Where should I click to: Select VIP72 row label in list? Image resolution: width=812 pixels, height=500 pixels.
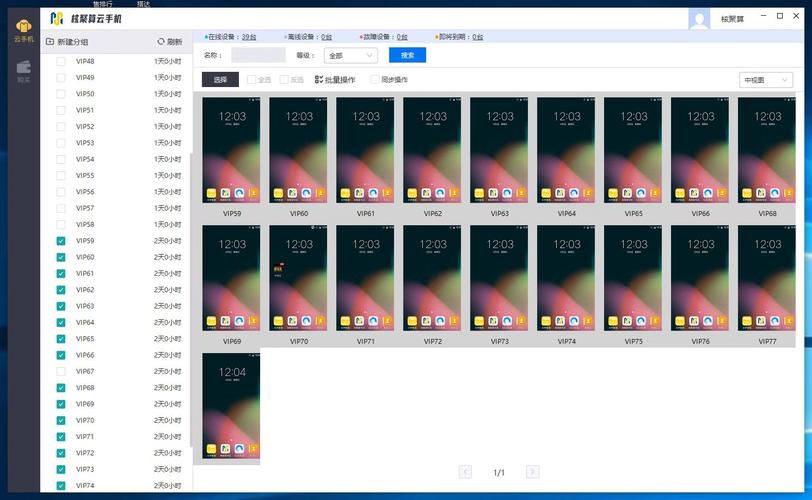tap(85, 453)
